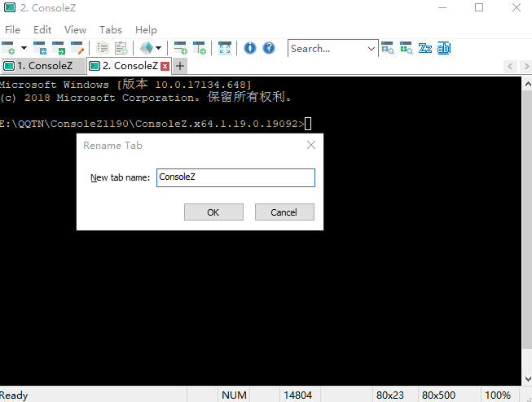Minimize the ConsoleZ window
The width and height of the screenshot is (532, 402).
tap(442, 7)
